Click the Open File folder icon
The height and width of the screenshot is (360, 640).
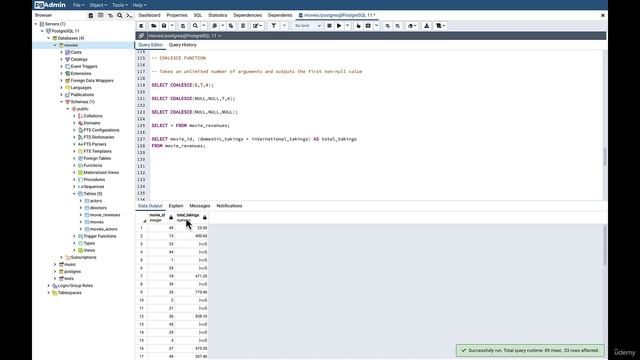click(x=153, y=26)
